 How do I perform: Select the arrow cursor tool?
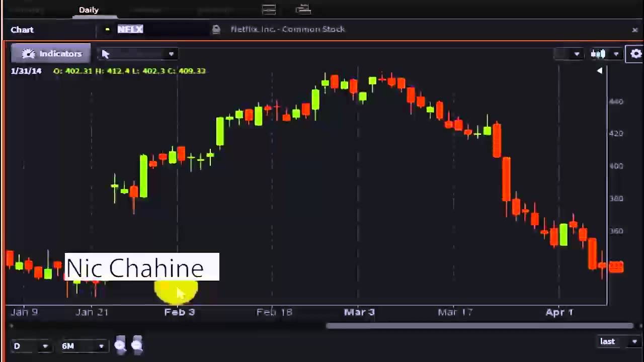106,54
